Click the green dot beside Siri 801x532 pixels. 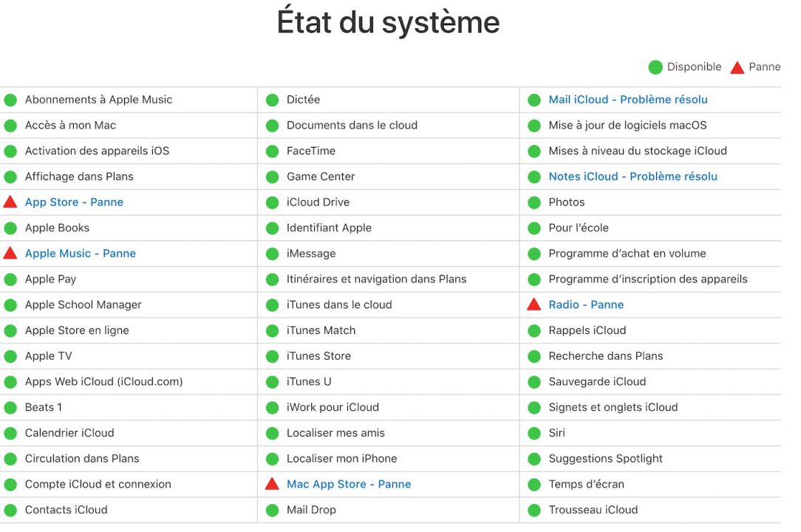[534, 434]
